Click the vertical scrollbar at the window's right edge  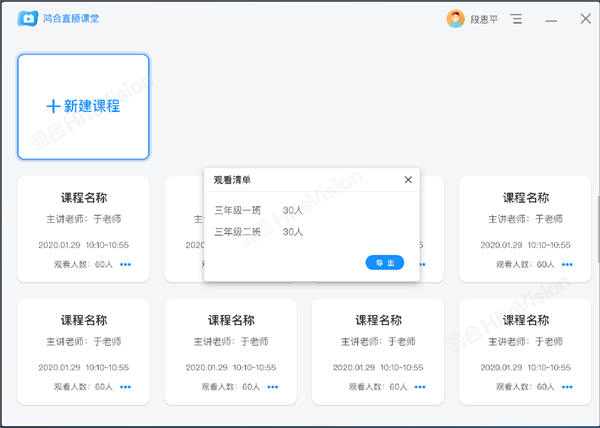(x=598, y=229)
